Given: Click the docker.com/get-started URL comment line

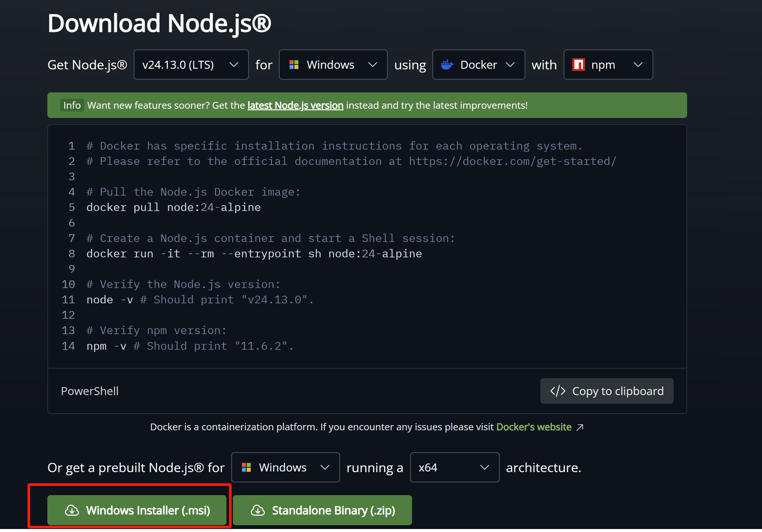Looking at the screenshot, I should 351,161.
